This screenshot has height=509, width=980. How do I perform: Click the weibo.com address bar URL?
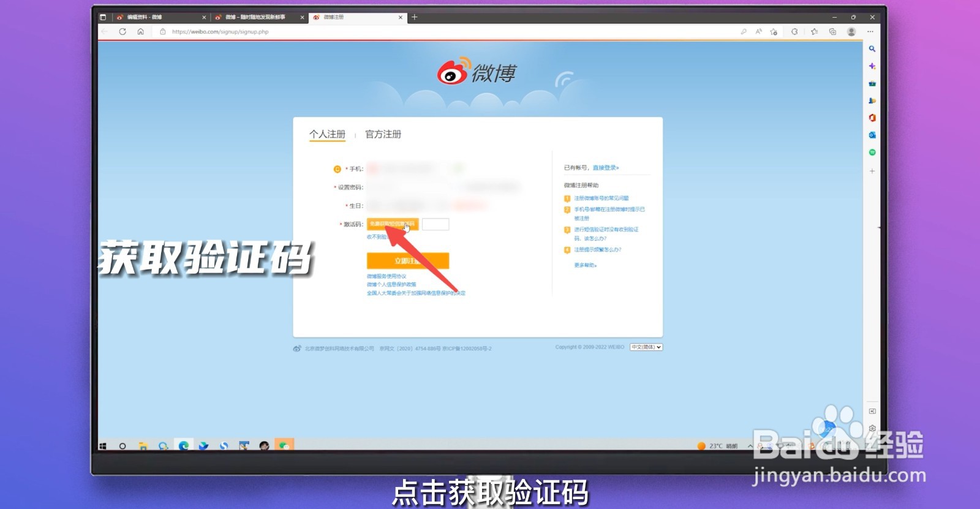click(x=220, y=32)
